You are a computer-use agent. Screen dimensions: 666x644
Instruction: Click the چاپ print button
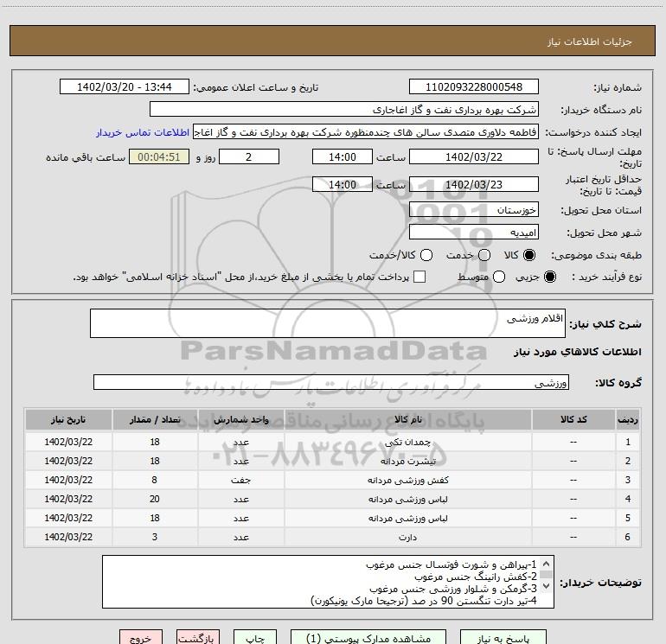[x=255, y=638]
